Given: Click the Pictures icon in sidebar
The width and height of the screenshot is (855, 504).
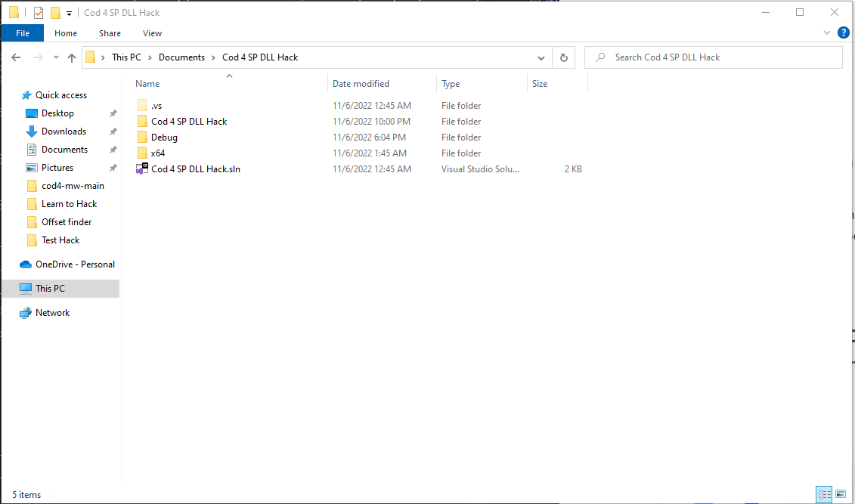Looking at the screenshot, I should click(32, 168).
